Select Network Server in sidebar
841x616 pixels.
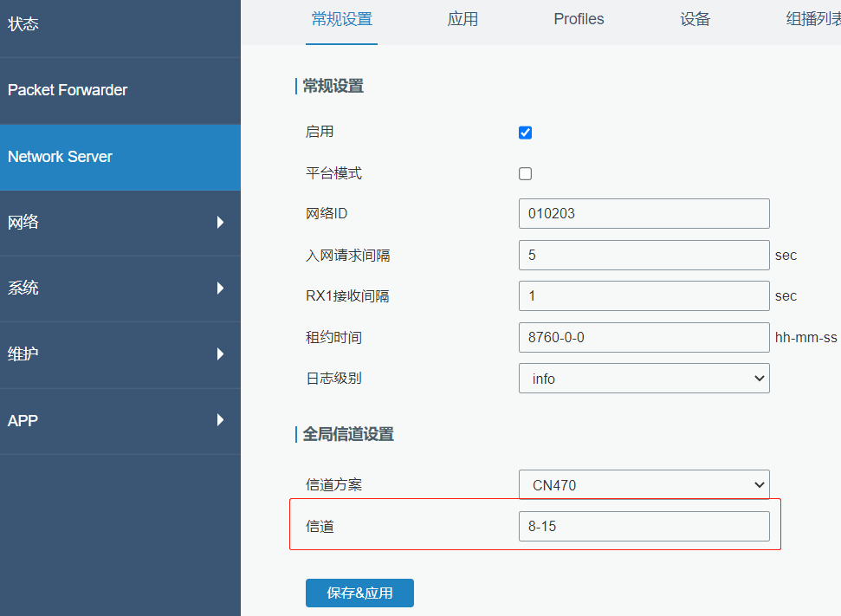(120, 157)
